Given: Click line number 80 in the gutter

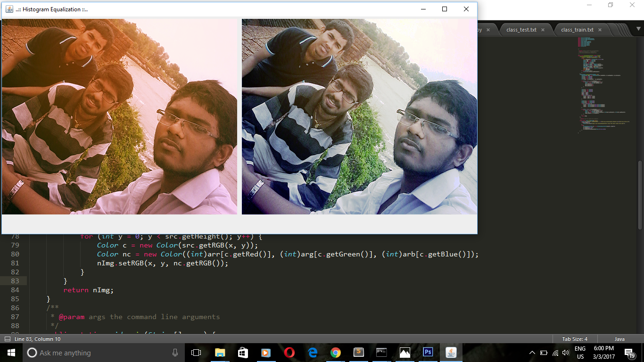Looking at the screenshot, I should [x=15, y=254].
